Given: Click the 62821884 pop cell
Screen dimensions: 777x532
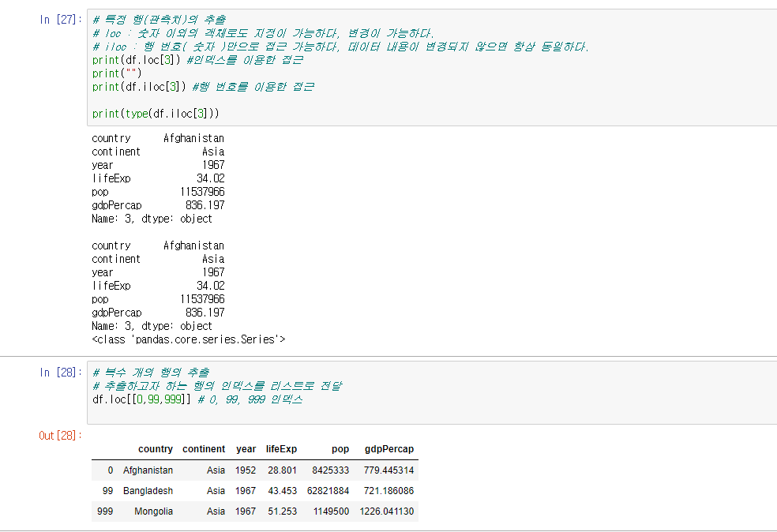Looking at the screenshot, I should (328, 490).
